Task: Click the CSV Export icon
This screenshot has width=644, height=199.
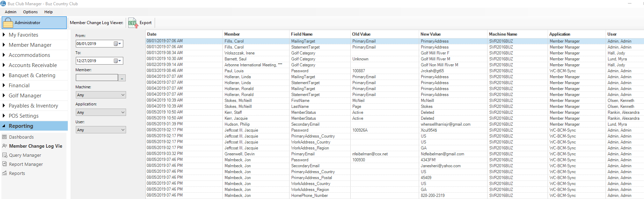Action: 133,23
